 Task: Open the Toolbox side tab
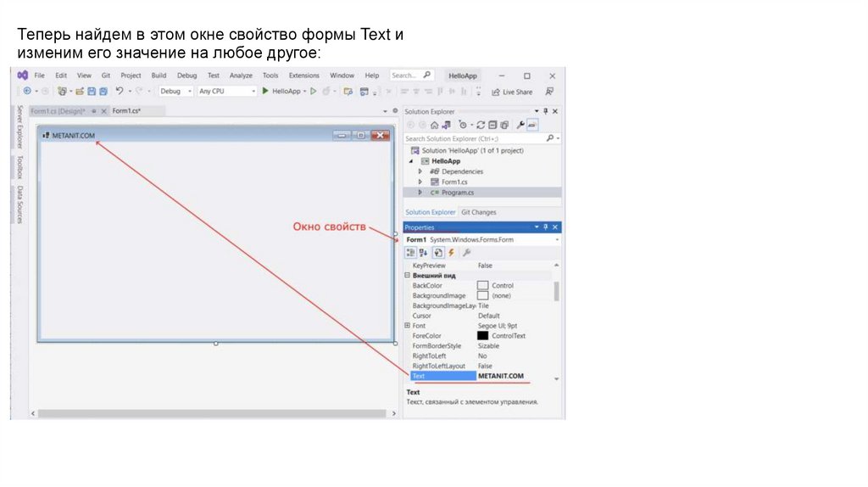pyautogui.click(x=20, y=167)
